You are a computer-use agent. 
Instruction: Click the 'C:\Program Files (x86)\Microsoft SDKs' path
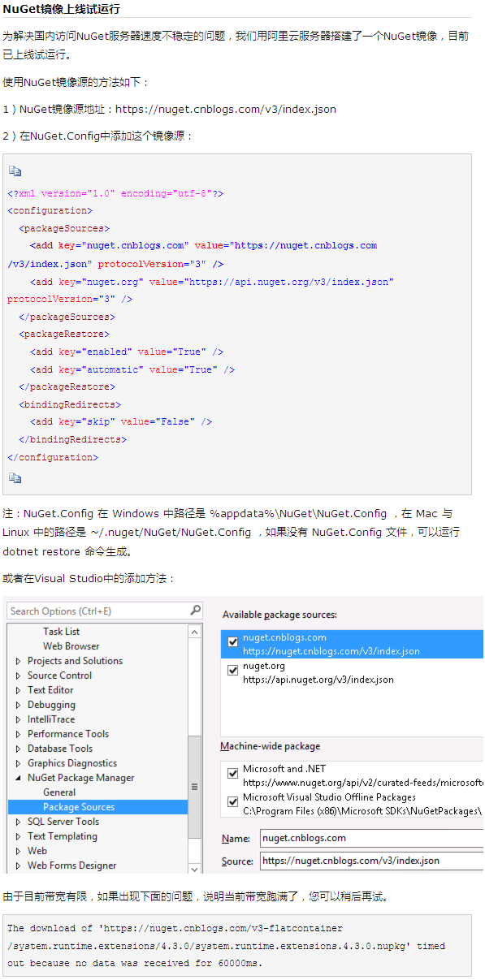[362, 810]
